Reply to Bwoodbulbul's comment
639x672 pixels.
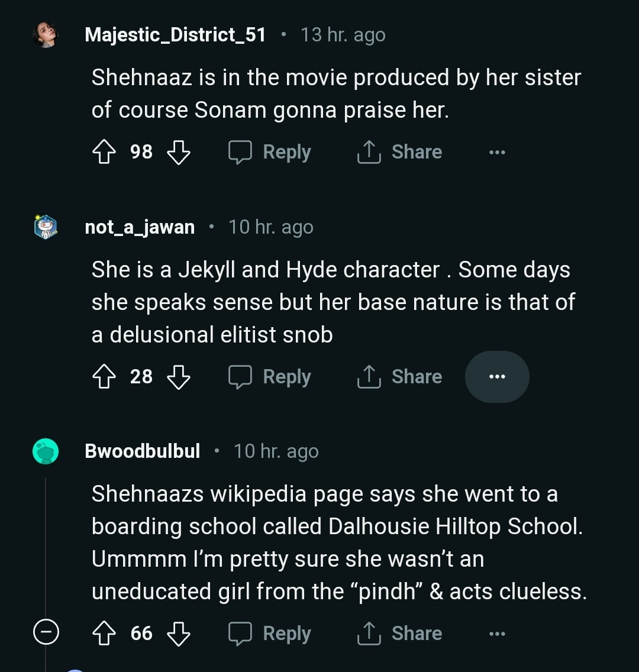pyautogui.click(x=270, y=634)
